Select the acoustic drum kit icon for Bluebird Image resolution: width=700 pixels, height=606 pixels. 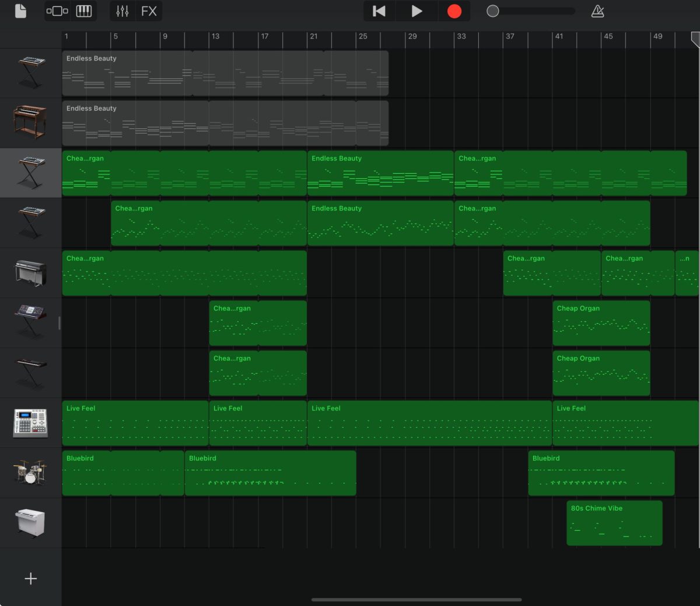(30, 472)
